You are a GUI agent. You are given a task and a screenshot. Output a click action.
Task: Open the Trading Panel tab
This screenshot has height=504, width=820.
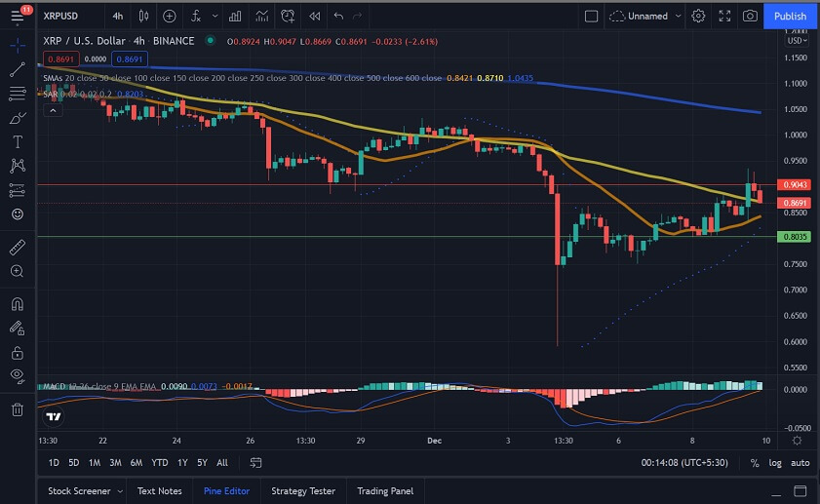click(x=385, y=490)
